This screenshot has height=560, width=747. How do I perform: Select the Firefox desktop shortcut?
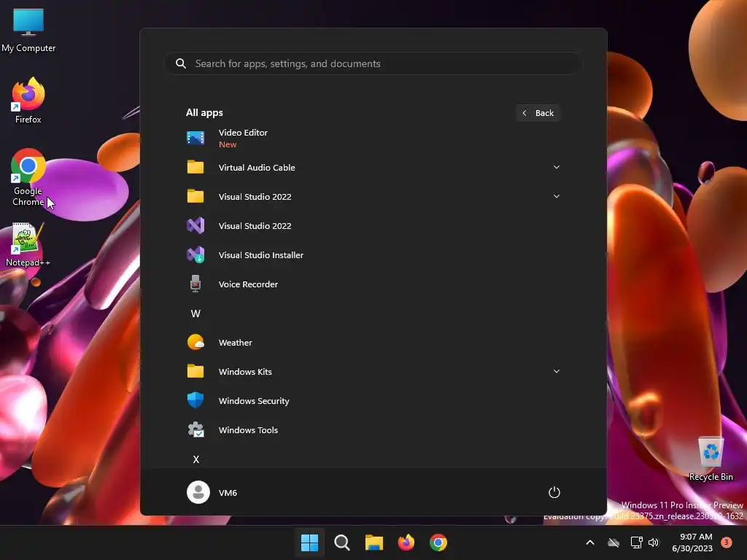(28, 100)
